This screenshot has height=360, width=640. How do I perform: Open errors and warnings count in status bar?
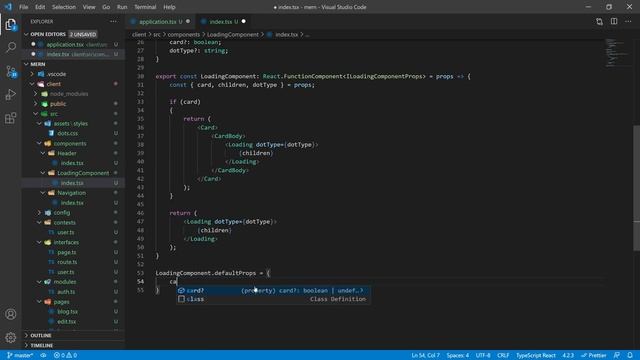[65, 356]
